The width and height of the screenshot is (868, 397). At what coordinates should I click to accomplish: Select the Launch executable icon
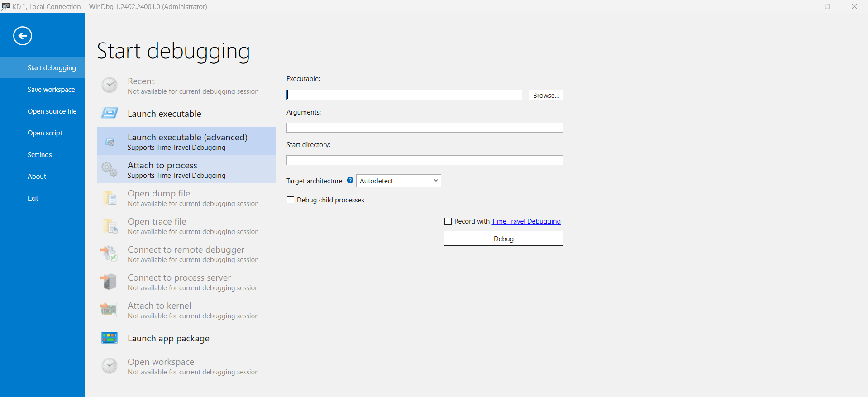tap(110, 113)
